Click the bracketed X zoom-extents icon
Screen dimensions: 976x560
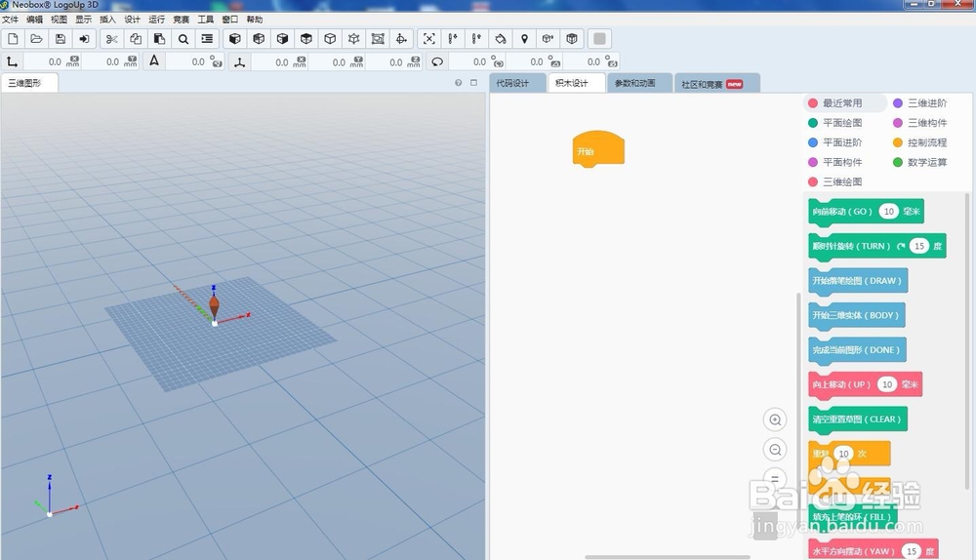pos(428,39)
